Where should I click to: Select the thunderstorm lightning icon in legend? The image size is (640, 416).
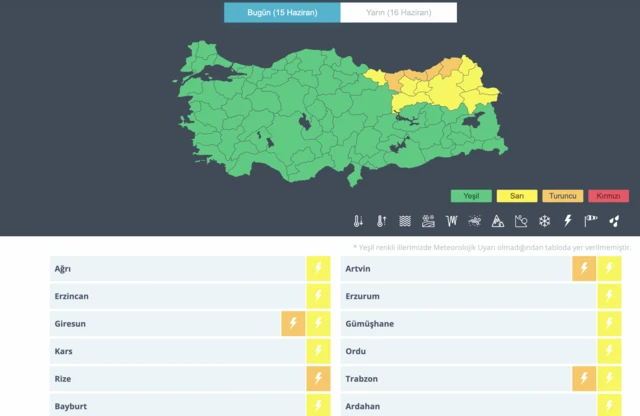pyautogui.click(x=568, y=221)
